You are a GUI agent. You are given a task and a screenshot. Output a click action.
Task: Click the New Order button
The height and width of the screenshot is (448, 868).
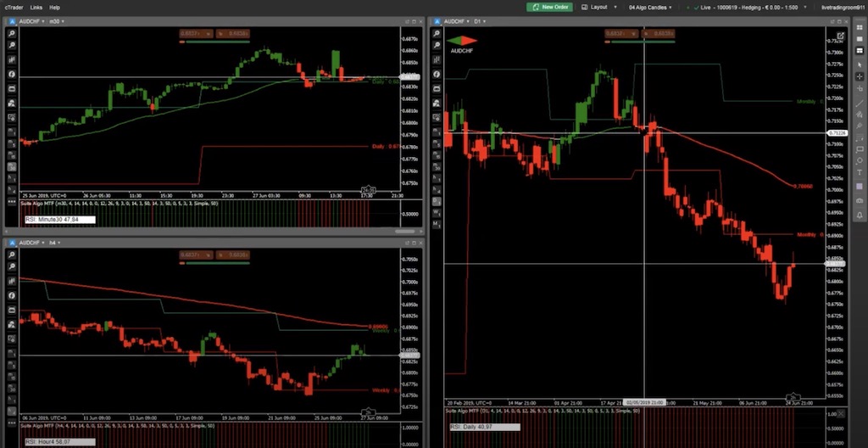click(x=549, y=7)
